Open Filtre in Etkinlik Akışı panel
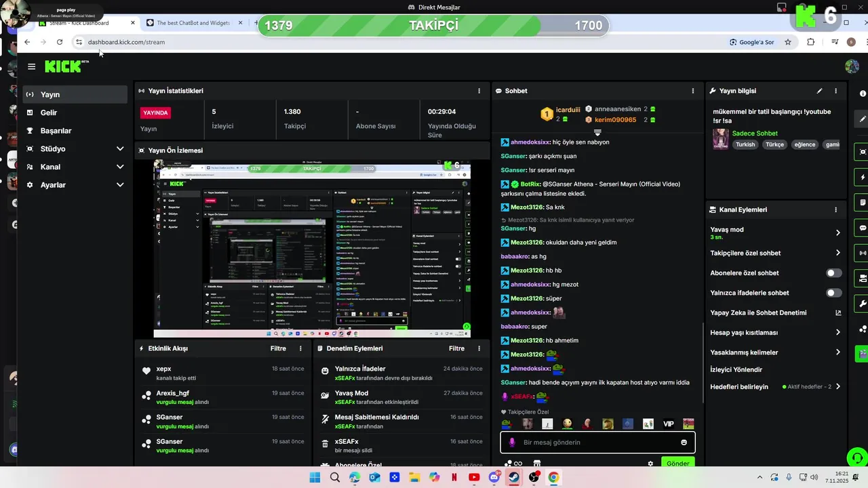This screenshot has width=868, height=488. [x=278, y=348]
